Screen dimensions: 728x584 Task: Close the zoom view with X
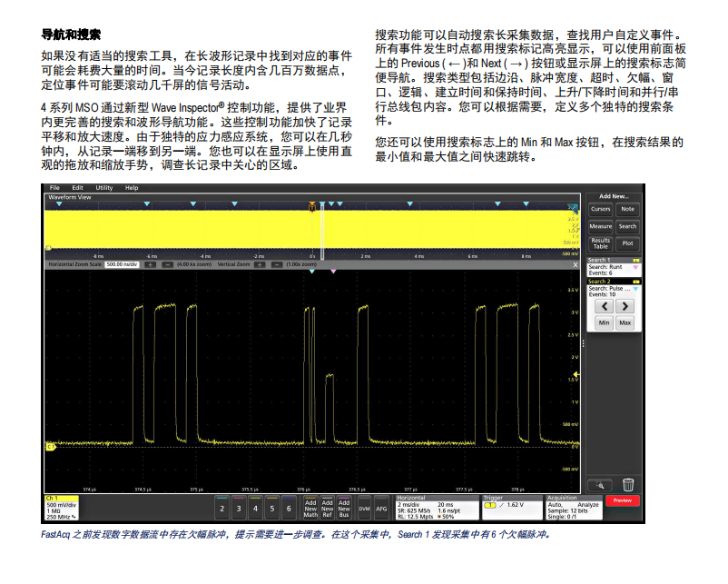coord(576,265)
